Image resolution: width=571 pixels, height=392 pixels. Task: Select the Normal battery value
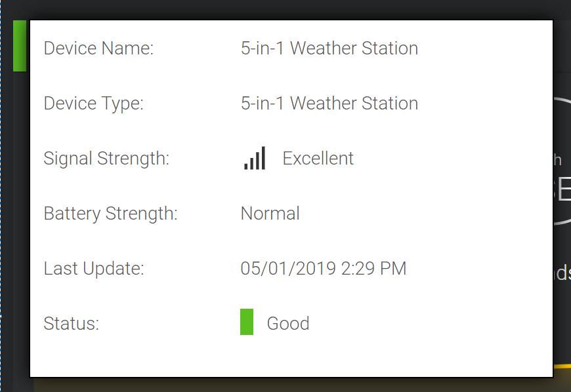coord(270,214)
